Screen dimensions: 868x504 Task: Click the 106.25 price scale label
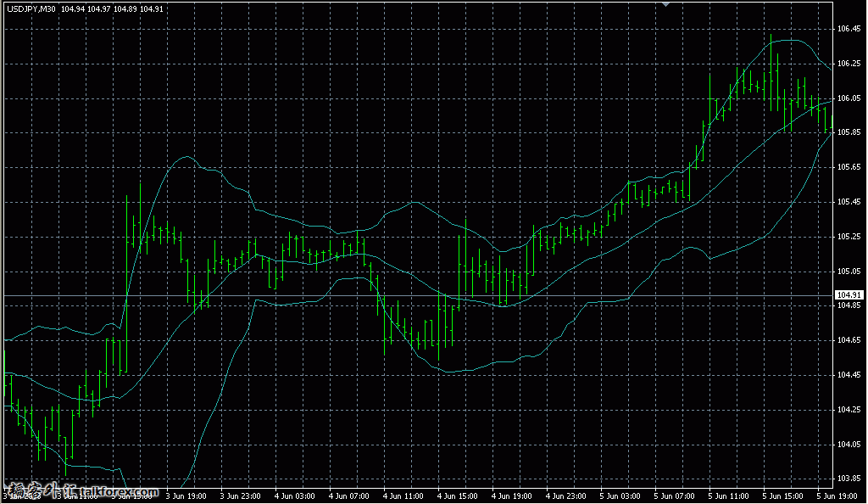click(849, 64)
